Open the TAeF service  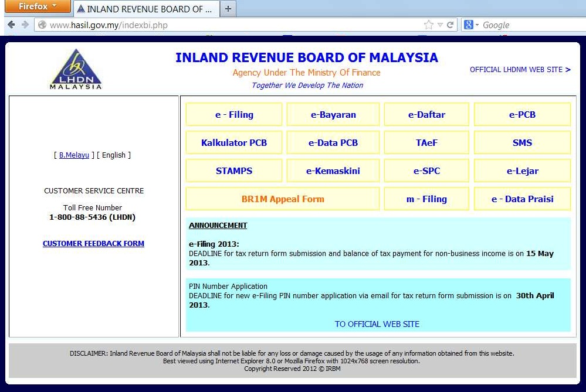(426, 142)
